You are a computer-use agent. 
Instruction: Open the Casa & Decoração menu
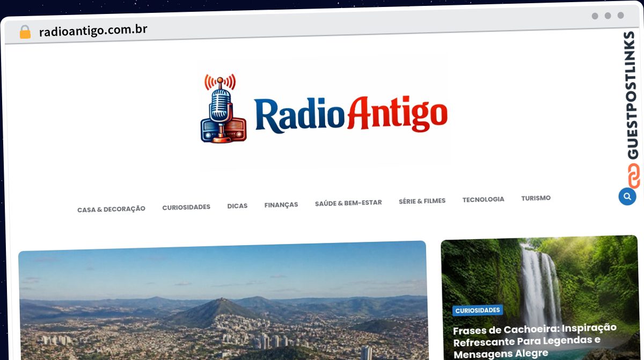click(x=111, y=209)
